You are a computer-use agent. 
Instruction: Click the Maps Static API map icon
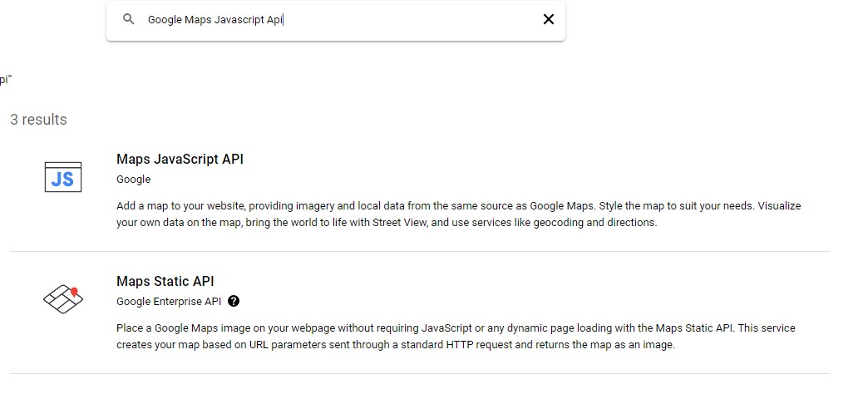62,299
